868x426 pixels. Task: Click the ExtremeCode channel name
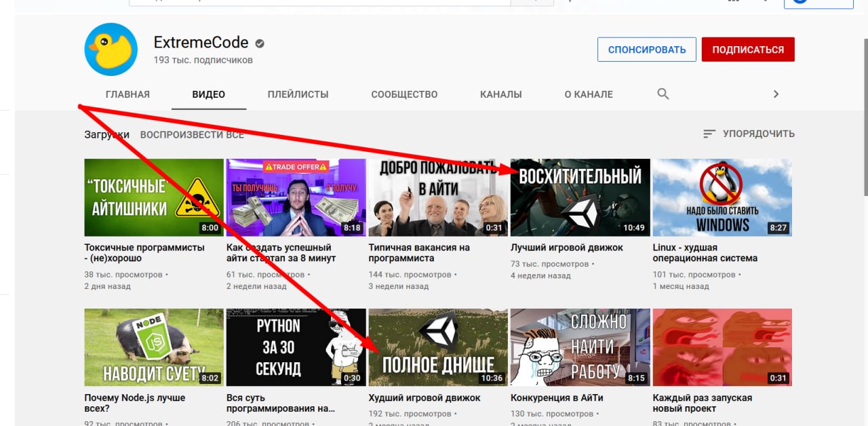201,43
